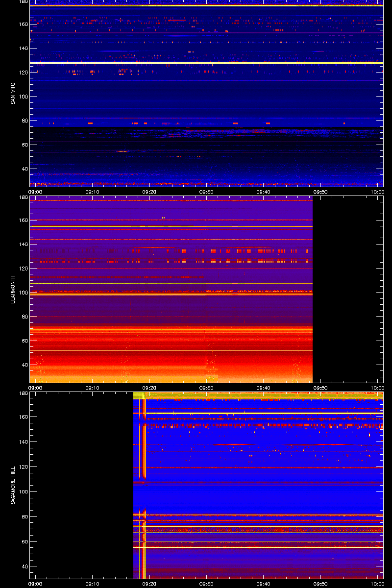392x588 pixels.
Task: Select 09:40 tick under San Vito panel
Action: point(264,192)
